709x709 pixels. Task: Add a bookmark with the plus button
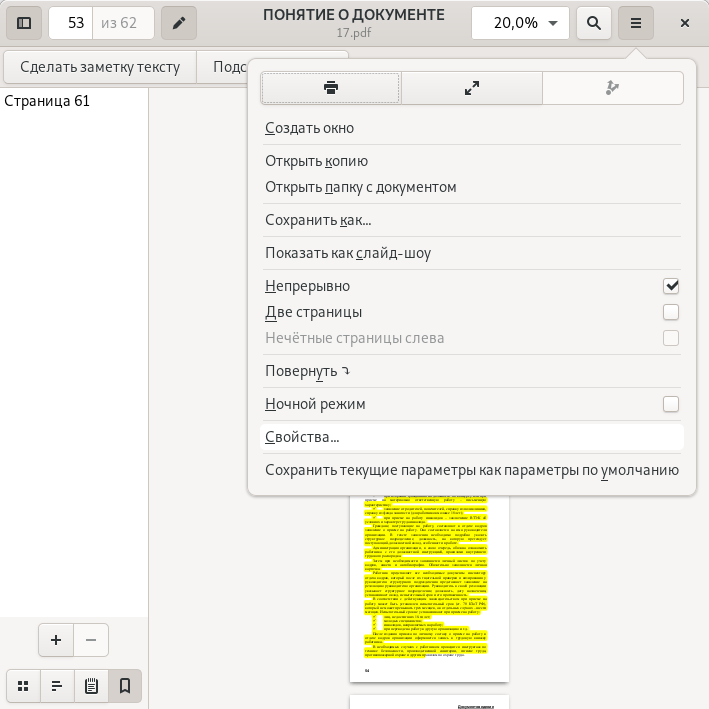(x=56, y=640)
